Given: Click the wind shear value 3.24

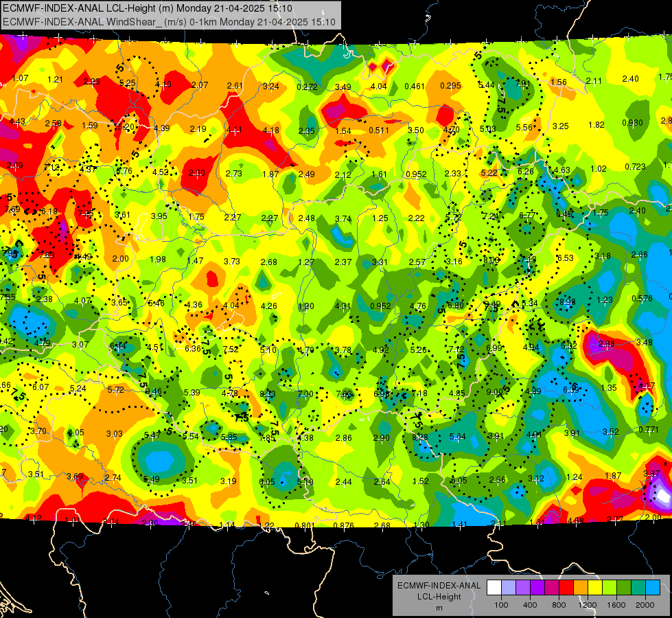Looking at the screenshot, I should coord(271,87).
